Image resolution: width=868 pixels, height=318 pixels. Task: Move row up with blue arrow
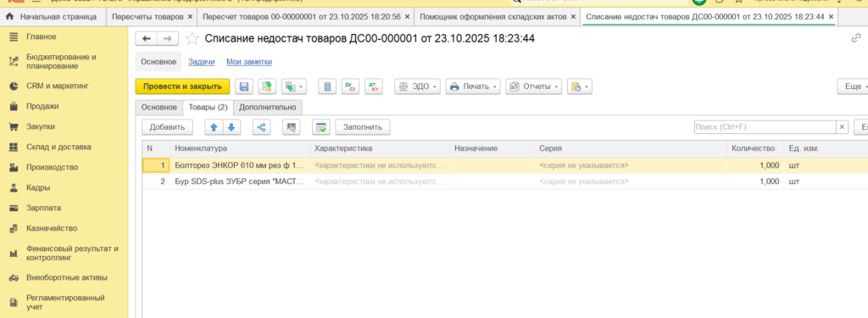(x=214, y=127)
